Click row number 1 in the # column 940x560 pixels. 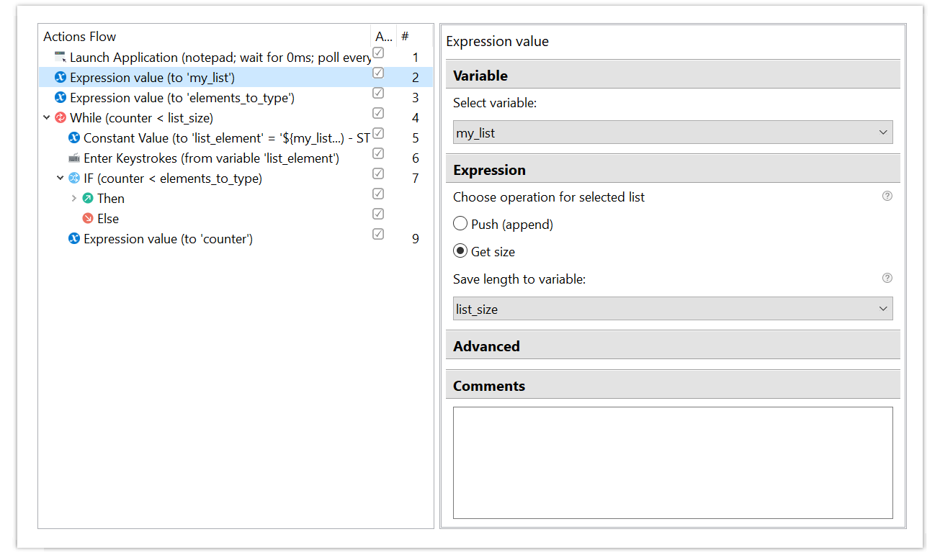point(416,57)
